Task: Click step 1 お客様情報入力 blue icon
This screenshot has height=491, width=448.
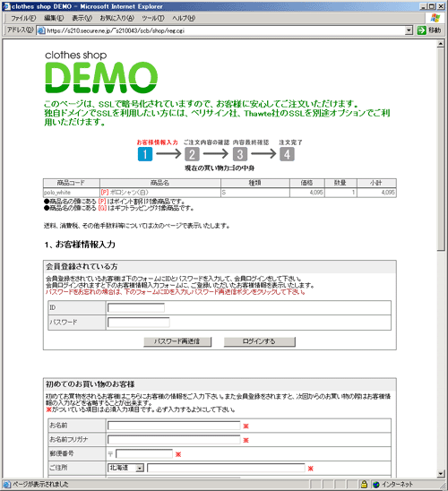Action: coord(145,154)
